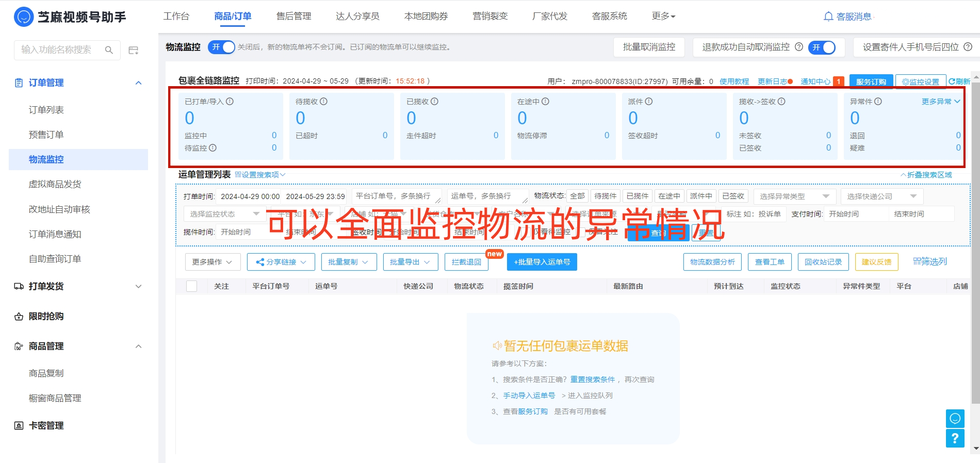Click +批量导入运单号 button
Screen dimensions: 980x463
(542, 262)
